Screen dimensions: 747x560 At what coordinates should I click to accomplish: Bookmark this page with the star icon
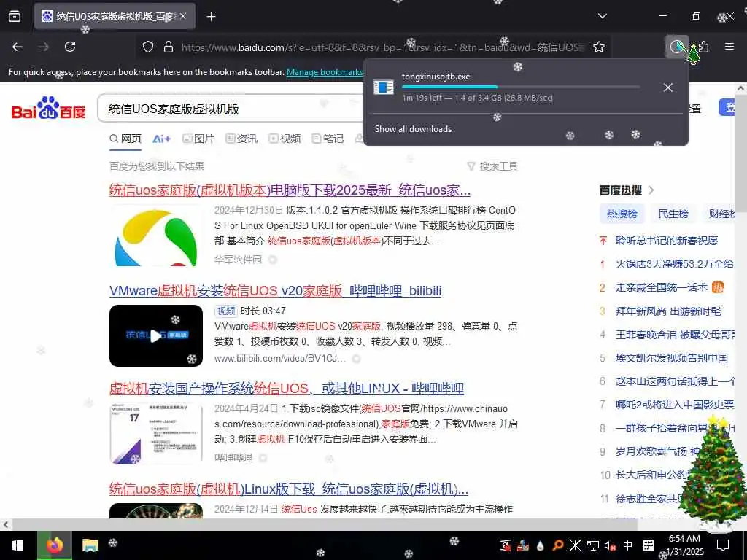[599, 47]
